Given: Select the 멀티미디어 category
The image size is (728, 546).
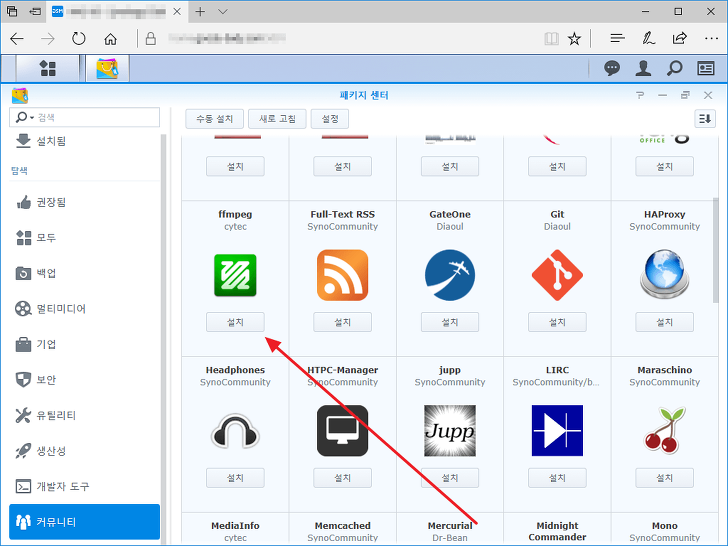Looking at the screenshot, I should [84, 309].
